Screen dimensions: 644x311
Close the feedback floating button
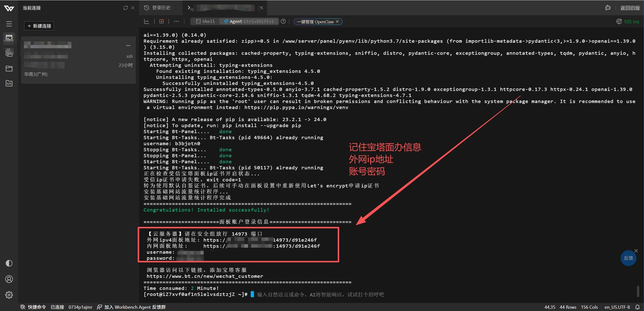click(636, 251)
